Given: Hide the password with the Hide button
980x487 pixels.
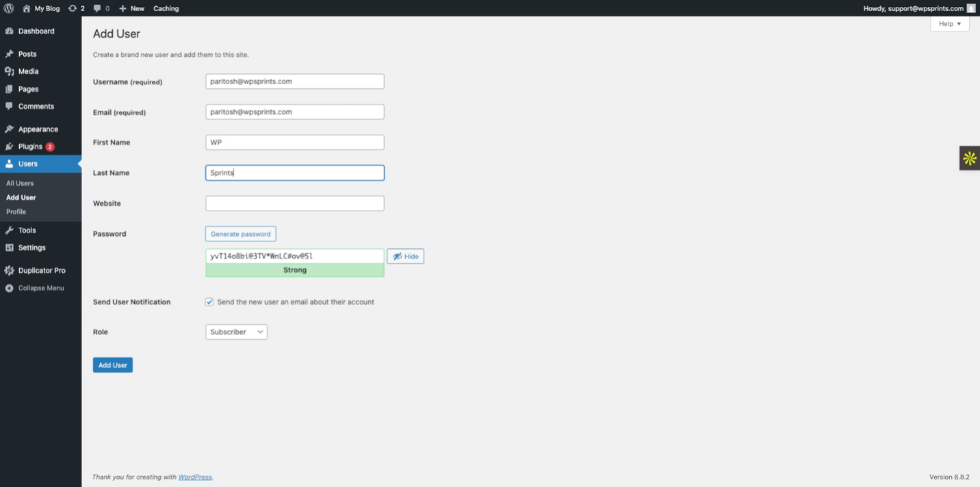Looking at the screenshot, I should coord(405,256).
